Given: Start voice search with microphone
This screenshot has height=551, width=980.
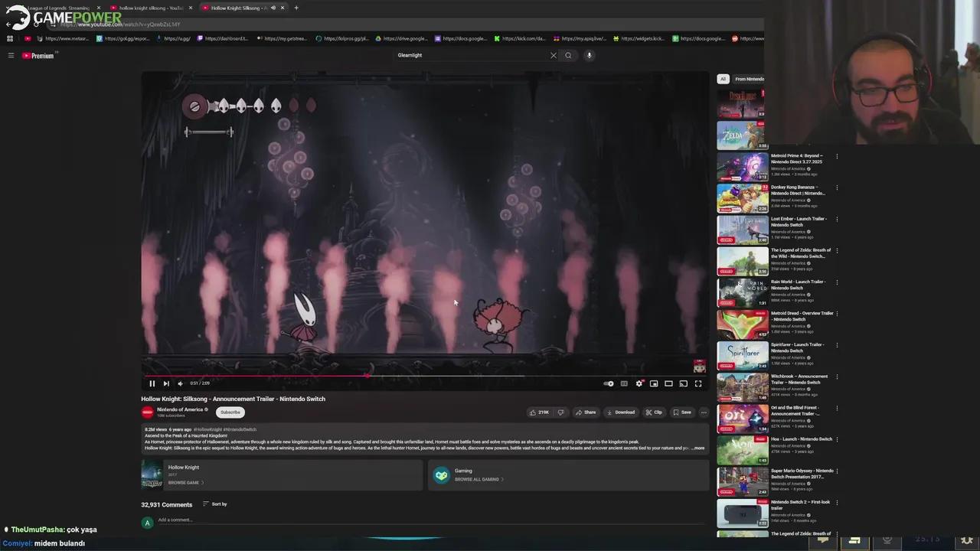Looking at the screenshot, I should click(x=589, y=55).
